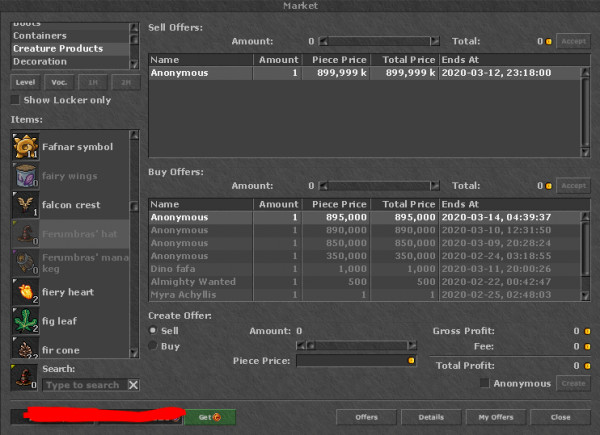Image resolution: width=600 pixels, height=435 pixels.
Task: Click the Sell Offers amount slider track
Action: (x=379, y=41)
